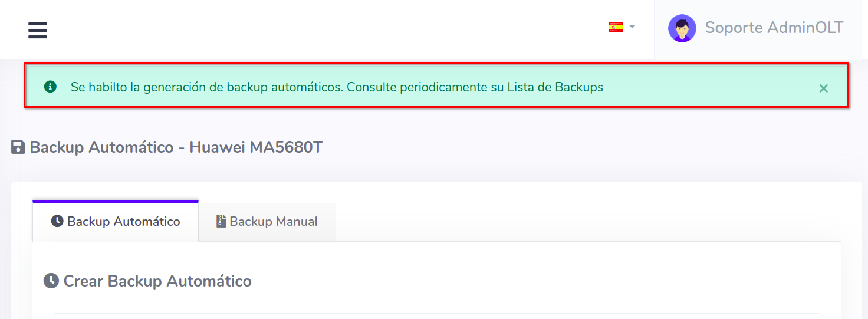
Task: Click the user avatar picture
Action: [682, 28]
